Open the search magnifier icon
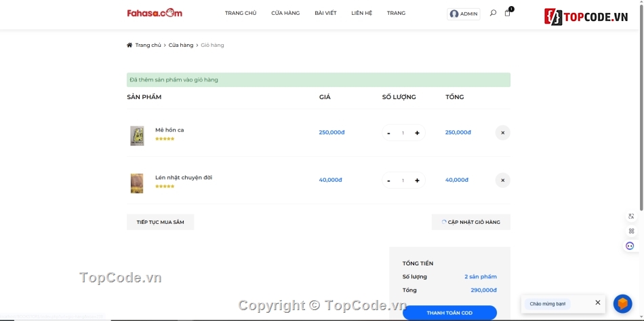644x321 pixels. pos(493,13)
